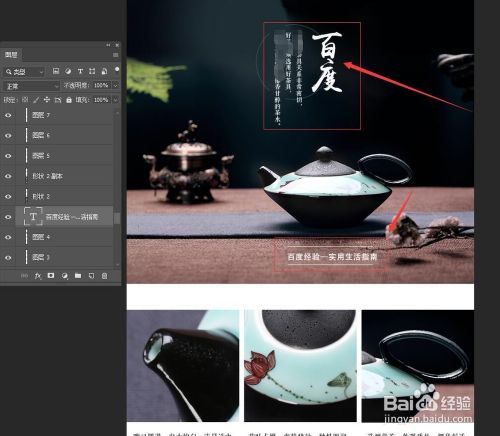Hide 图层 3 using its eye icon
The height and width of the screenshot is (436, 500).
pyautogui.click(x=8, y=258)
